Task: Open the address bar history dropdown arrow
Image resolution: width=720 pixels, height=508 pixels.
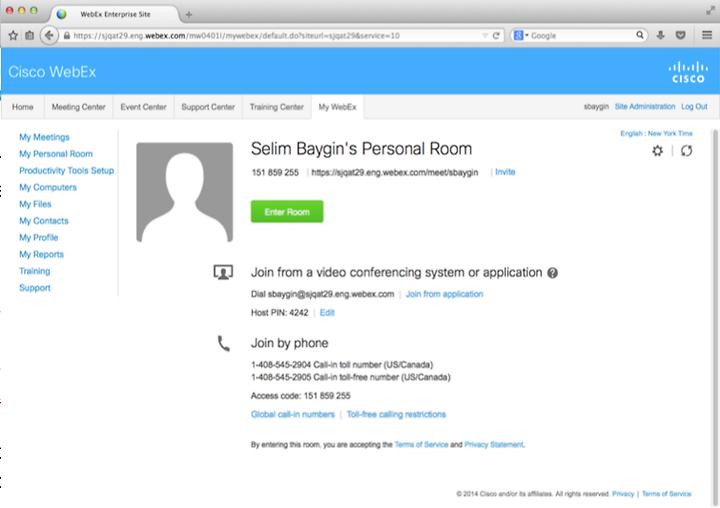Action: point(485,35)
